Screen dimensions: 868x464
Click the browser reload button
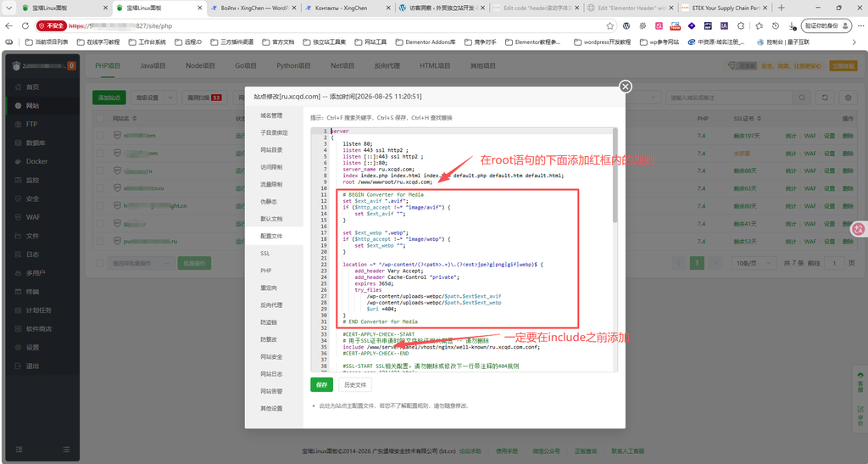coord(25,25)
